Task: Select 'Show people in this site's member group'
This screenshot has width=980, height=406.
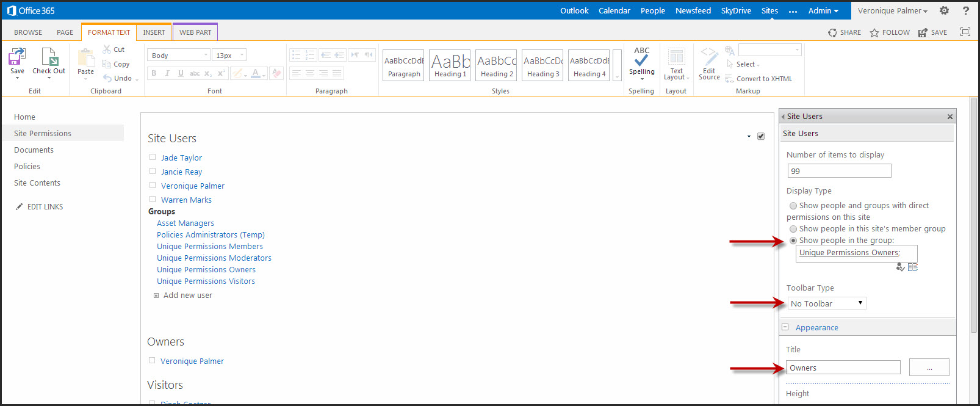Action: coord(793,229)
